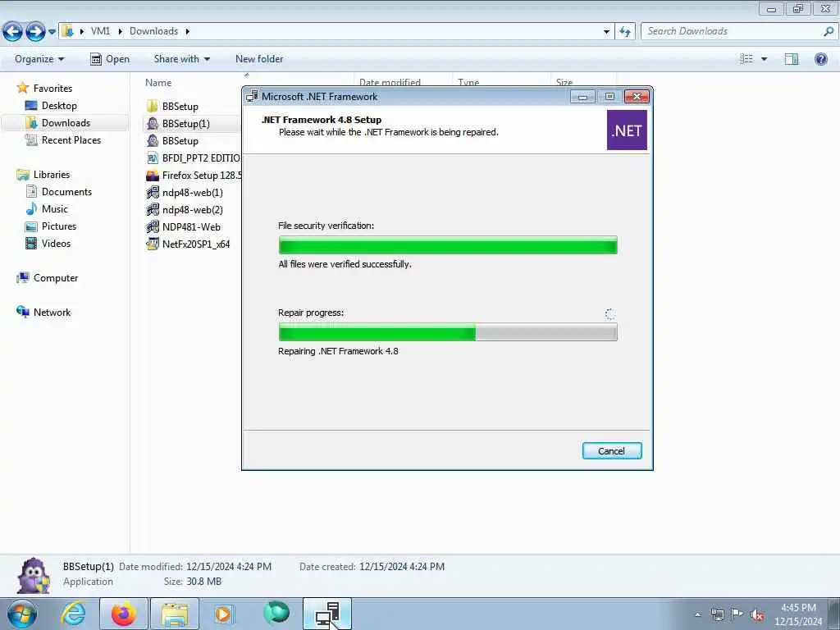Select the ndp48-web(2) installer

[192, 209]
